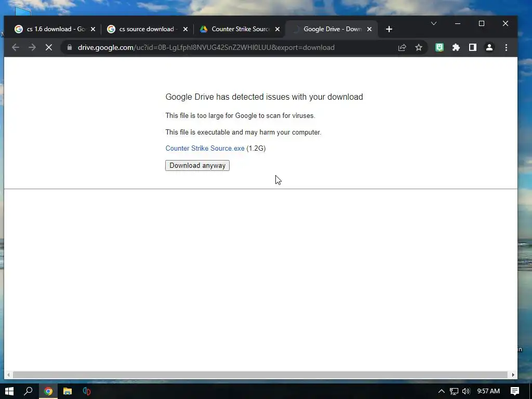This screenshot has height=399, width=532.
Task: Open the volume speaker tray icon
Action: pyautogui.click(x=466, y=391)
